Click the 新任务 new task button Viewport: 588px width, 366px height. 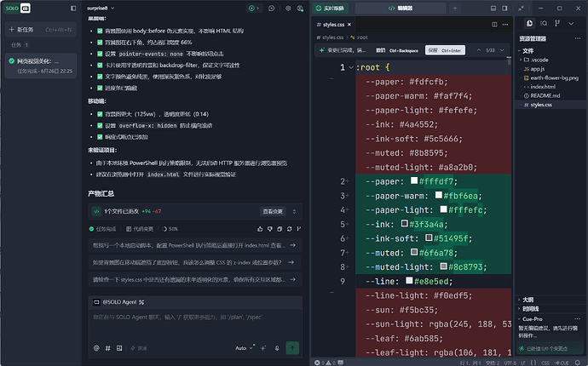point(41,30)
